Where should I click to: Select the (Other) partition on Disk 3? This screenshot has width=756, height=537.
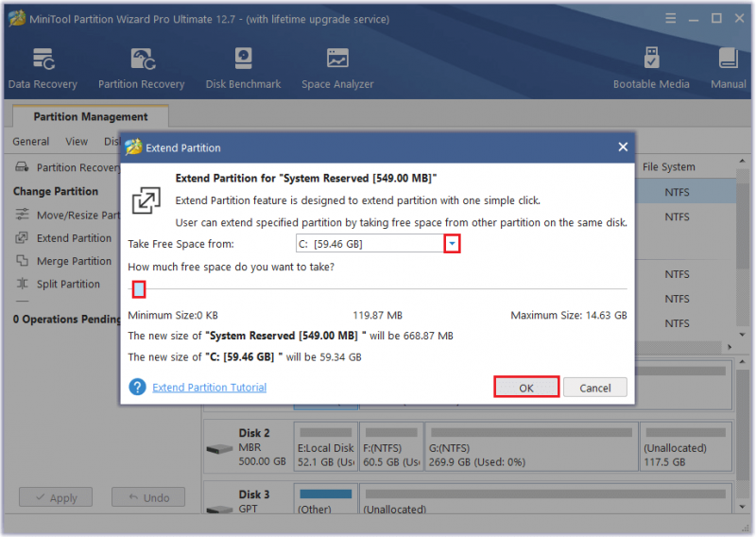326,499
